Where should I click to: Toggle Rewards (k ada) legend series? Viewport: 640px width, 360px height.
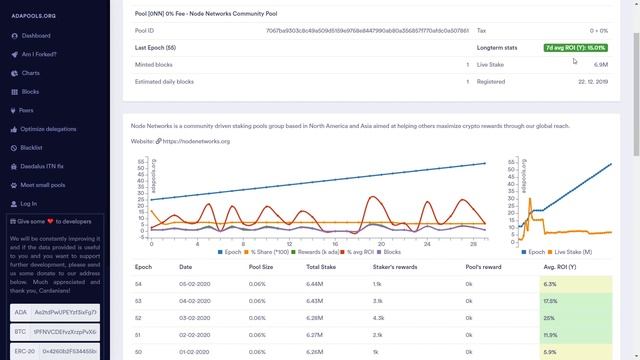pos(315,252)
